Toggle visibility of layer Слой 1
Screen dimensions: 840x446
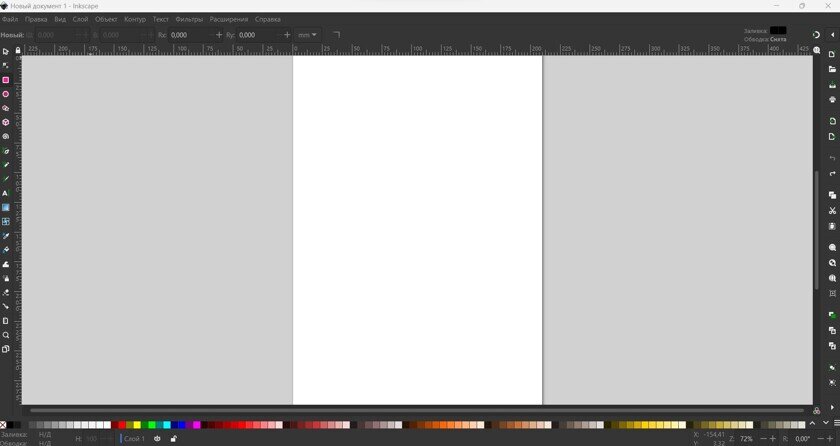[x=157, y=439]
